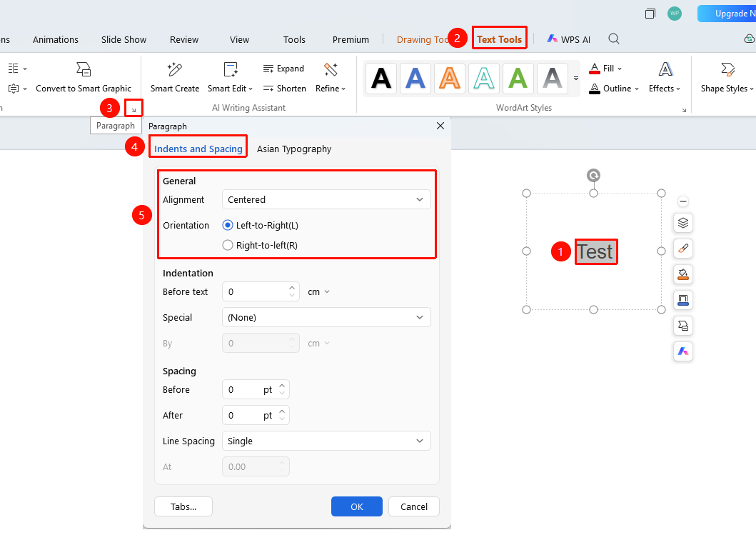756x550 pixels.
Task: Open the search magnifier in the ribbon
Action: click(x=614, y=39)
